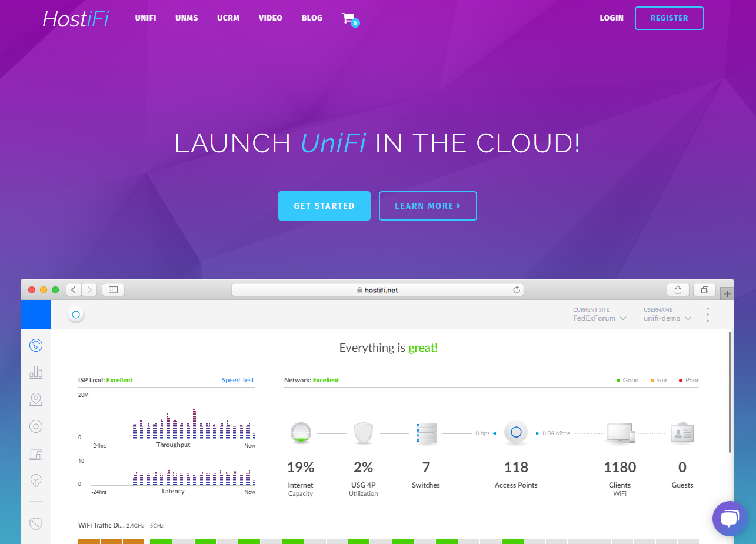Open the UCRM menu item
This screenshot has width=756, height=544.
[228, 18]
